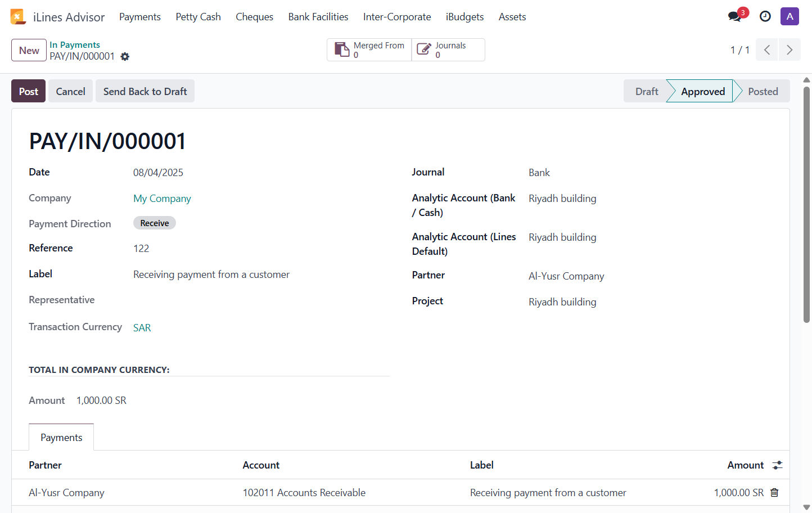Click the Reference field value 122
The height and width of the screenshot is (513, 812).
[x=141, y=249]
